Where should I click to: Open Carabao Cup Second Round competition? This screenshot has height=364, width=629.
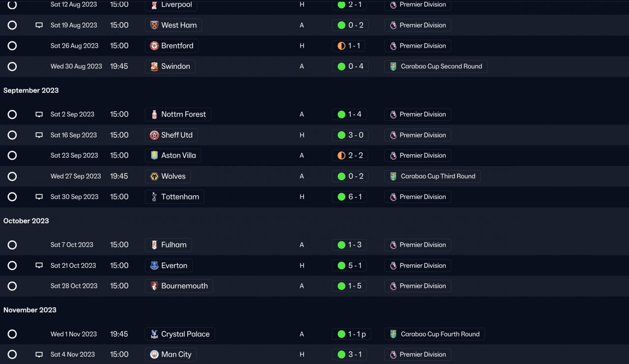[441, 66]
